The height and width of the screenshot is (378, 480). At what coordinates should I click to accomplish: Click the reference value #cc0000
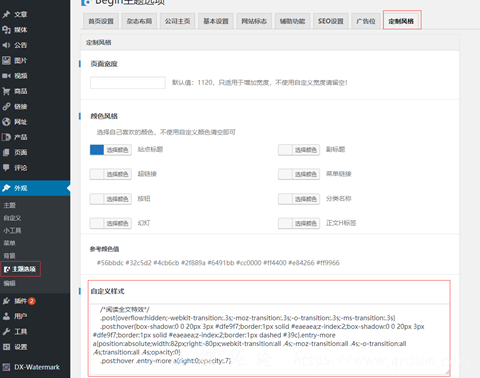249,263
